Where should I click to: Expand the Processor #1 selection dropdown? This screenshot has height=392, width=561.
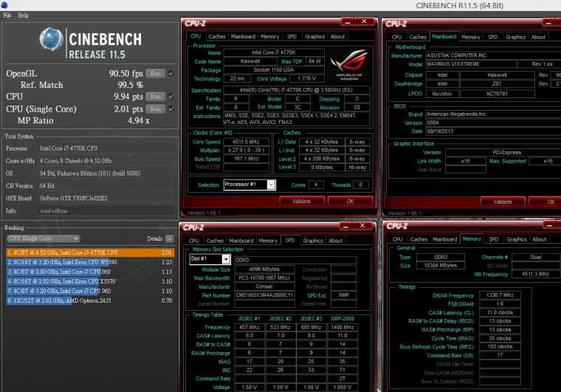coord(249,185)
